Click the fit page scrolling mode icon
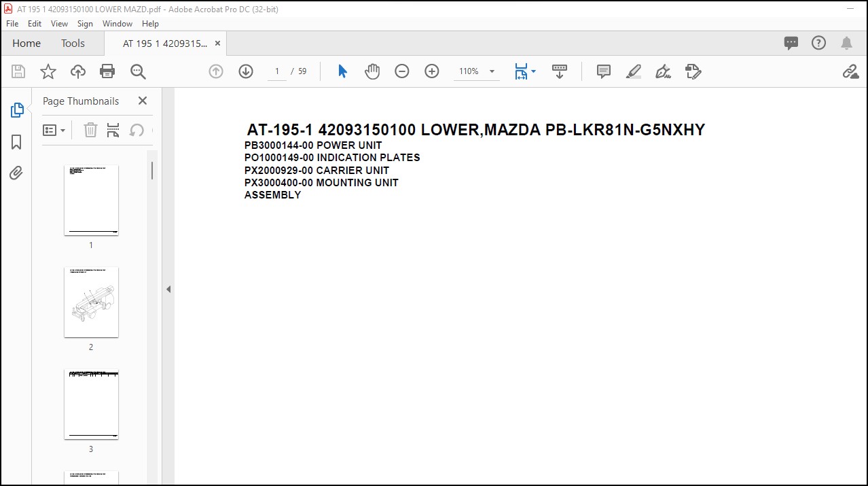This screenshot has height=486, width=868. pos(521,71)
